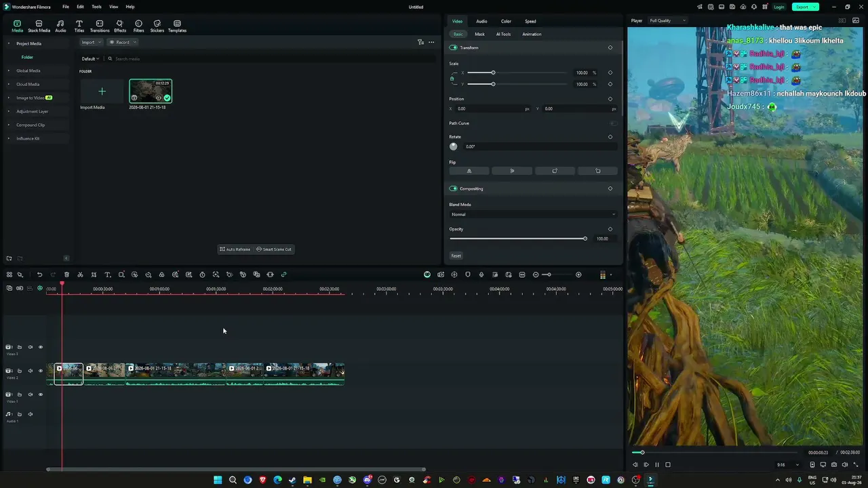Open the File menu
Screen dimensions: 868x488
66,7
